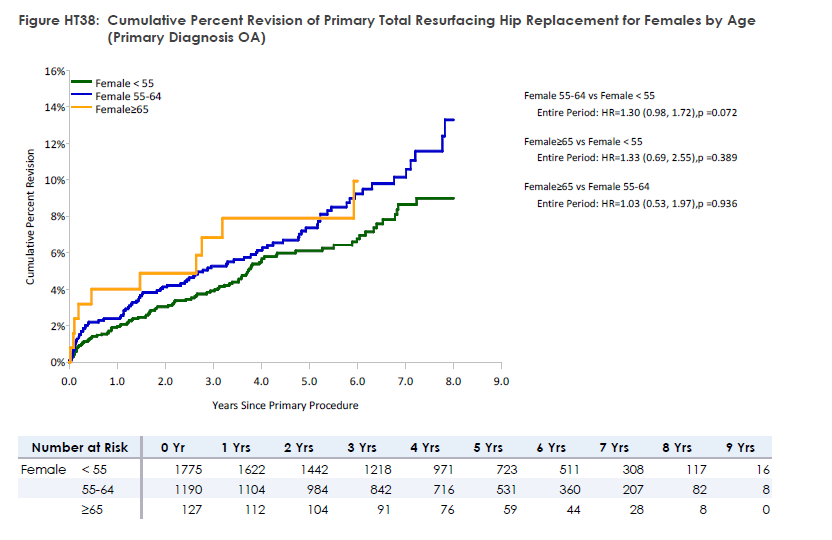The width and height of the screenshot is (832, 540).
Task: Click the Female 55-64 vs Female < 55 comparison heading
Action: tap(588, 95)
